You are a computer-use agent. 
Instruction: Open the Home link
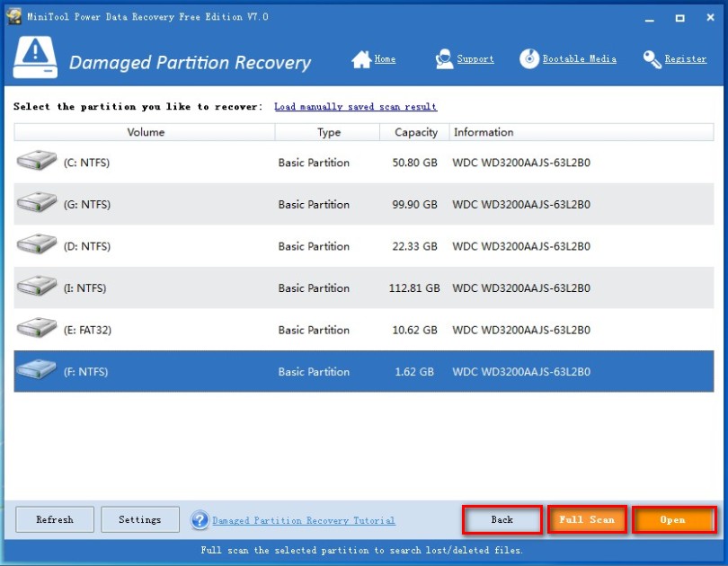pyautogui.click(x=385, y=59)
